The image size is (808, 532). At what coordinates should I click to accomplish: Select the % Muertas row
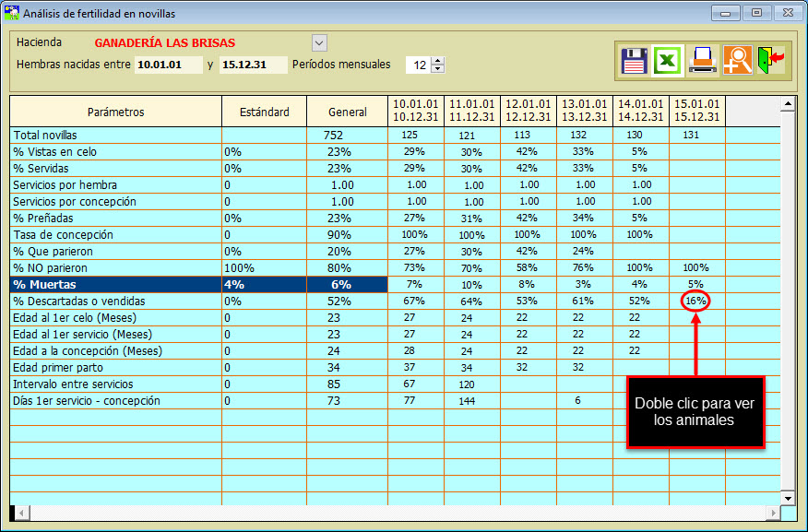pos(115,285)
